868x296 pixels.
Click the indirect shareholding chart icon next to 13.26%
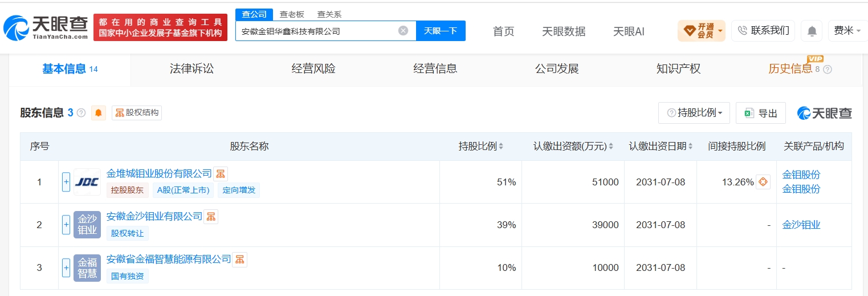[x=763, y=183]
